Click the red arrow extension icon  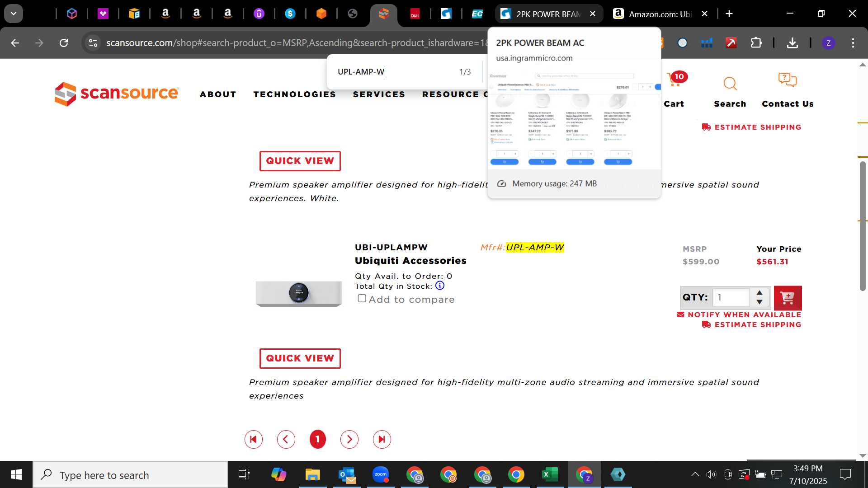731,43
